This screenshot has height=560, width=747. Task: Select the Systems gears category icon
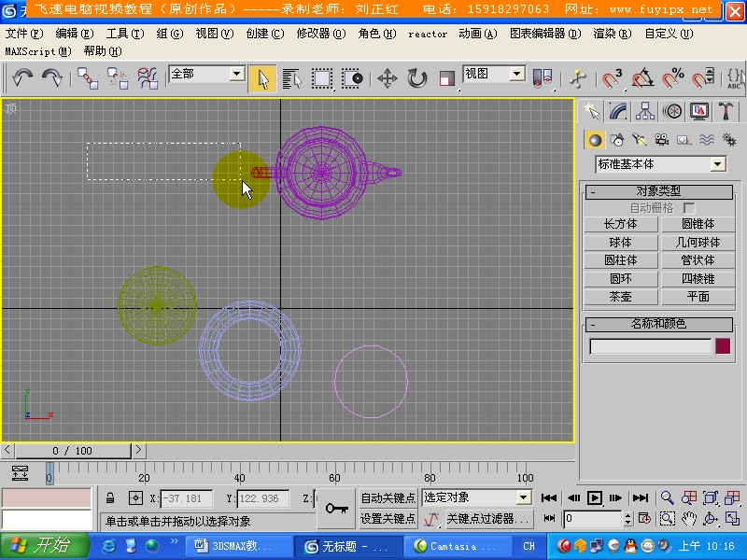[x=729, y=140]
